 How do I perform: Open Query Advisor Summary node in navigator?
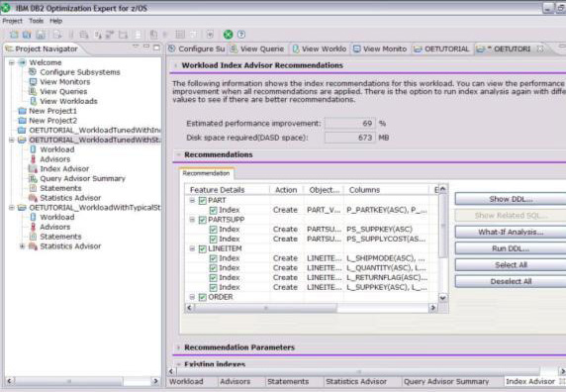click(x=83, y=178)
